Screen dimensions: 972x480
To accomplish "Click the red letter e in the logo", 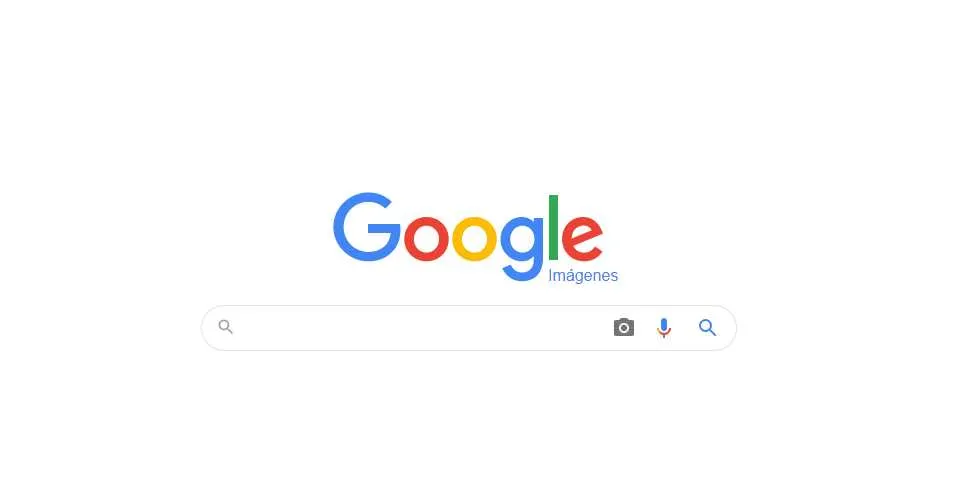I will point(582,238).
